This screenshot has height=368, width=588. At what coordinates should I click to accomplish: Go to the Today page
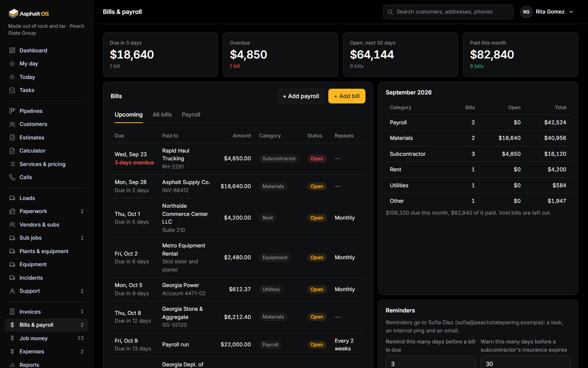coord(46,77)
